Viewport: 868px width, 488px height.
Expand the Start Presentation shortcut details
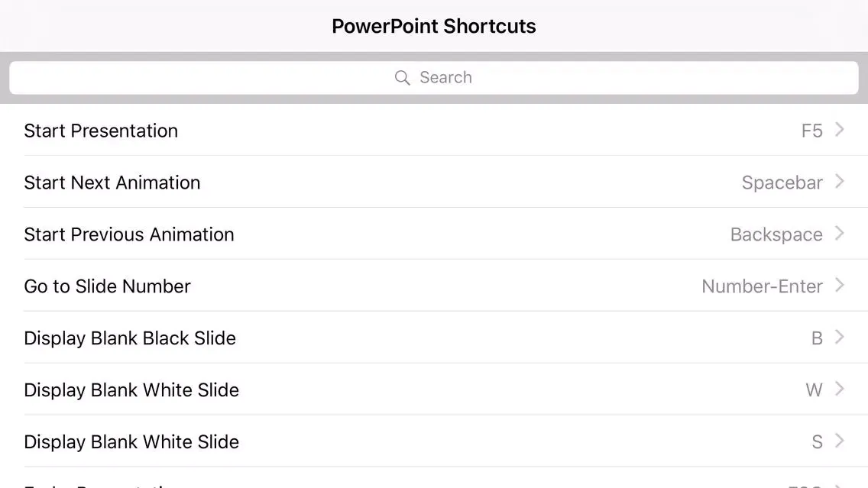[x=839, y=130]
